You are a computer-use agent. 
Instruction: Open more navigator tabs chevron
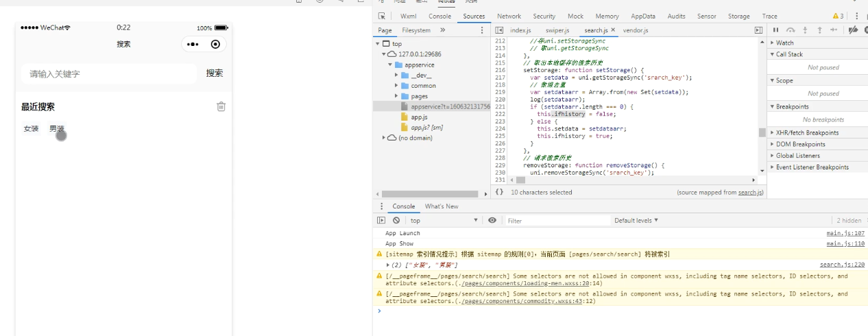coord(442,30)
